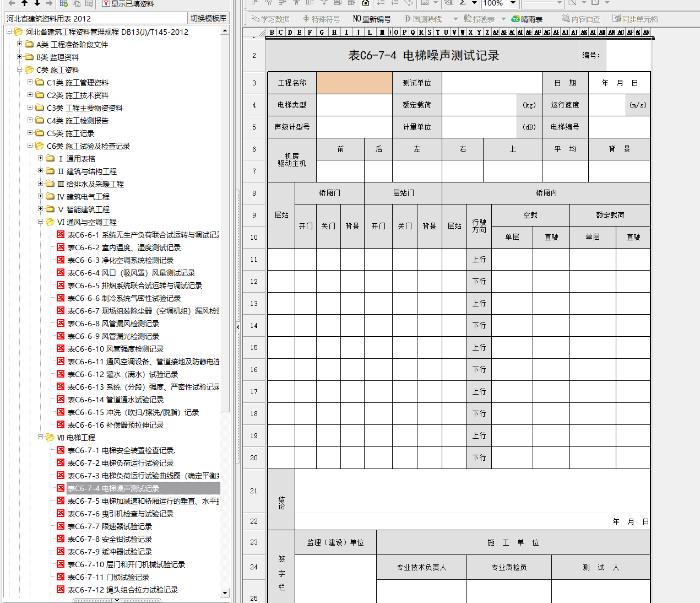
Task: Collapse the Ⅶ 电梯工程 tree node
Action: pos(41,437)
